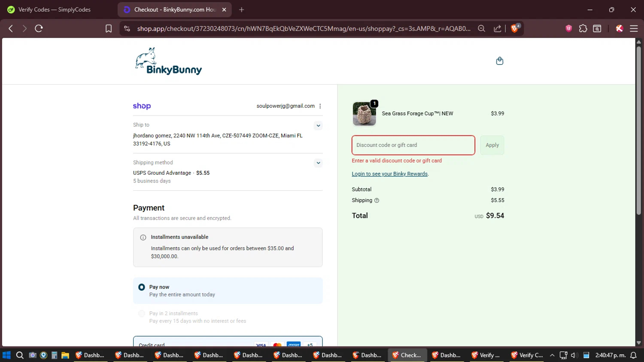Click the Shop Pay logo
This screenshot has height=362, width=644.
pyautogui.click(x=142, y=106)
